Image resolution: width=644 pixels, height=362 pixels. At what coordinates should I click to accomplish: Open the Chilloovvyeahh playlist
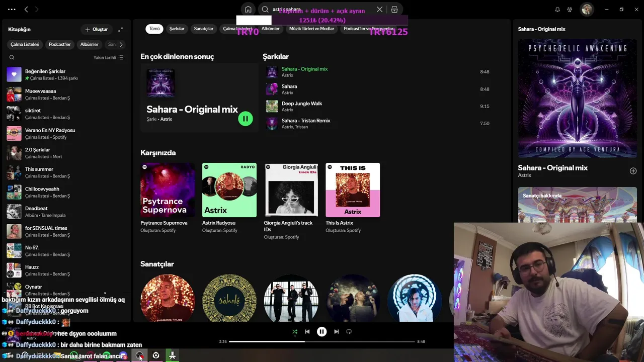click(x=65, y=192)
